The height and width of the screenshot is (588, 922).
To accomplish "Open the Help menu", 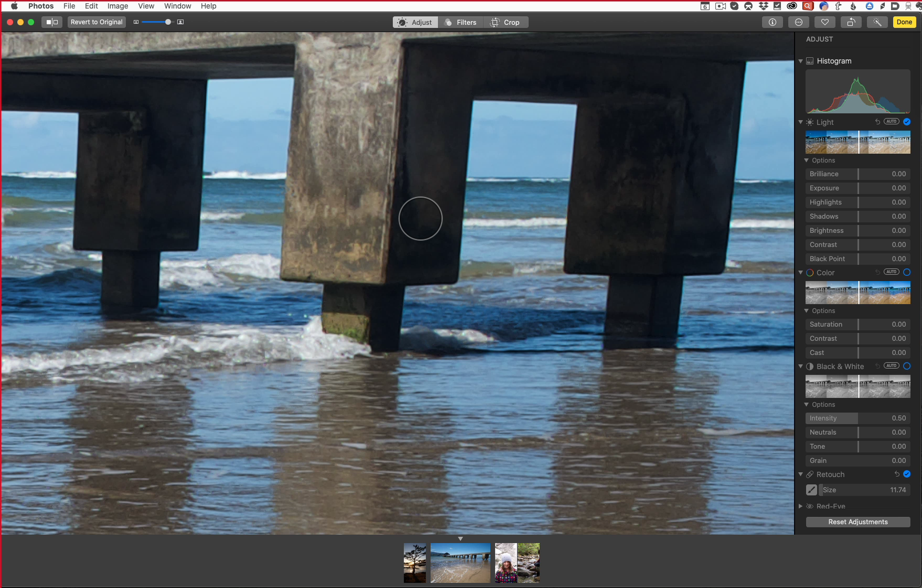I will pos(208,6).
